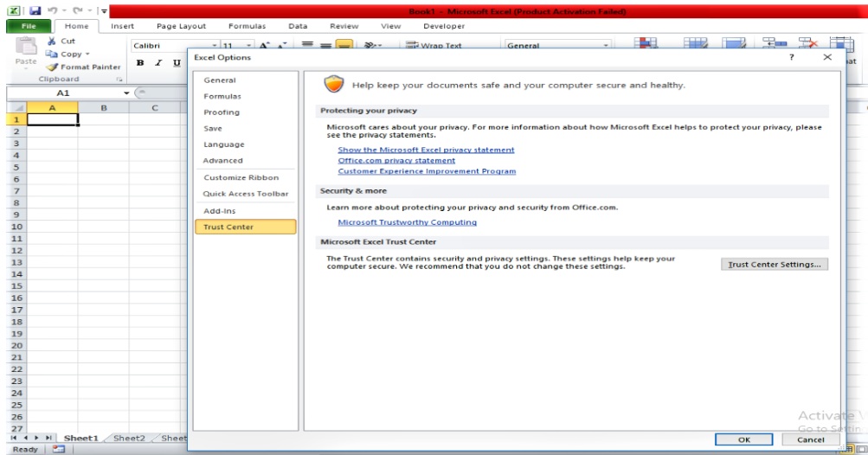Screen dimensions: 868x455
Task: Click the Trust Center Settings button
Action: (x=775, y=265)
